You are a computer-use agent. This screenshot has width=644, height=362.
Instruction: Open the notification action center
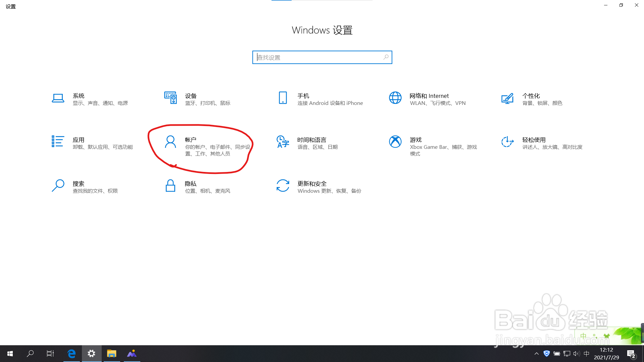(x=631, y=354)
